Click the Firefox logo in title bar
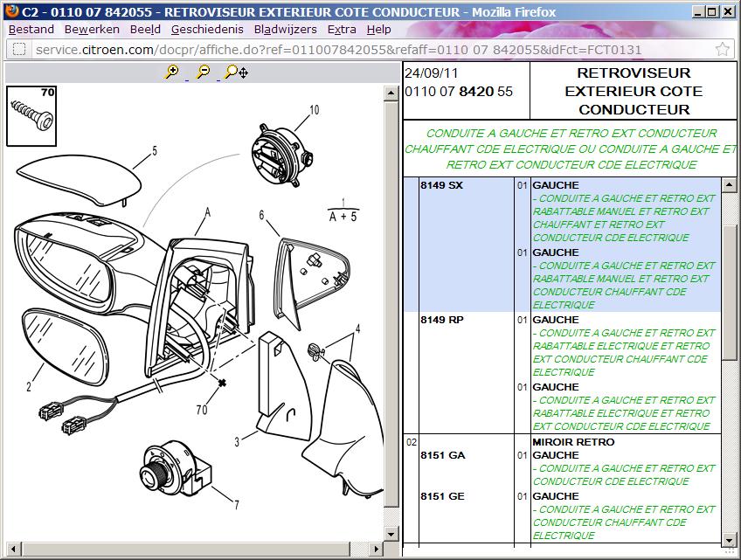Image resolution: width=741 pixels, height=560 pixels. pos(11,11)
